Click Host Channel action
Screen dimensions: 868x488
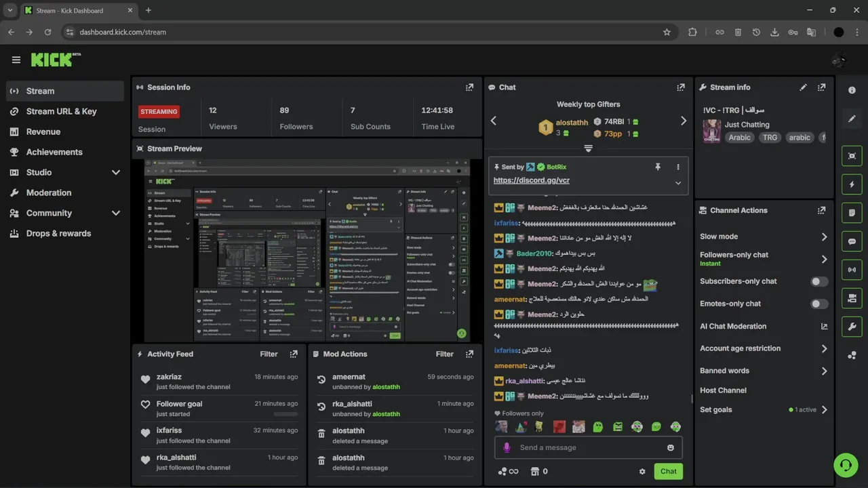[x=723, y=390]
